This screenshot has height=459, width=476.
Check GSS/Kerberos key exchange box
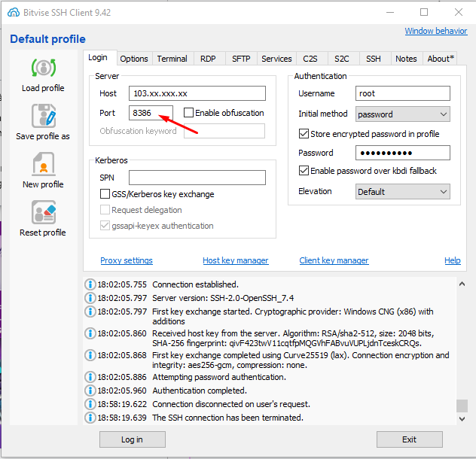pyautogui.click(x=105, y=194)
